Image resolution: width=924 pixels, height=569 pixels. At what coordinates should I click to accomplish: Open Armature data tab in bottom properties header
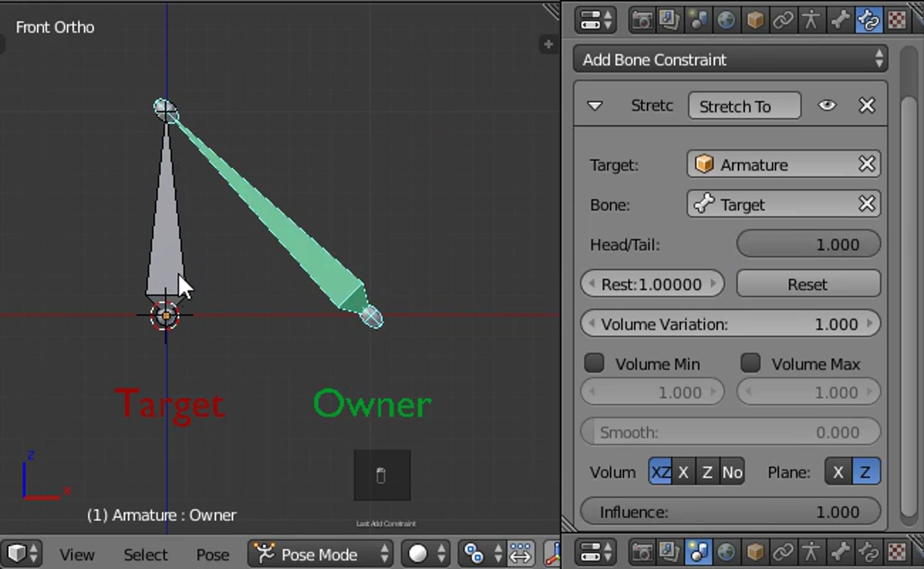(811, 552)
